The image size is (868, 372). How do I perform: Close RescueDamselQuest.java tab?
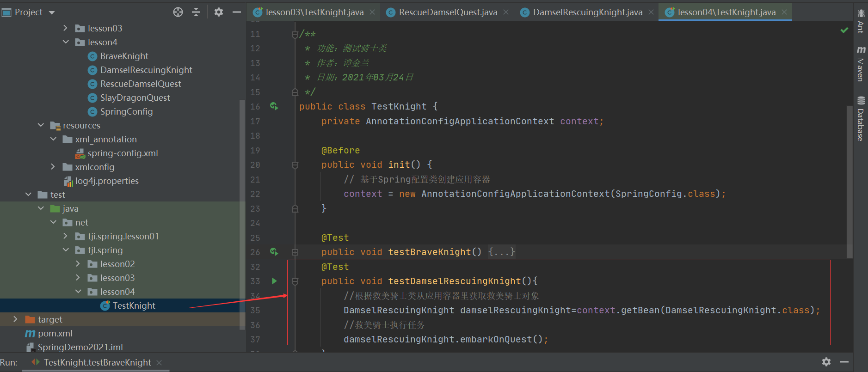pos(506,12)
